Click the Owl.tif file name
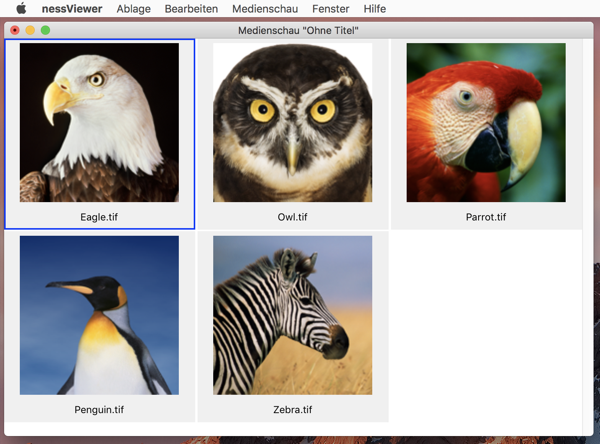The image size is (600, 444). [x=292, y=217]
